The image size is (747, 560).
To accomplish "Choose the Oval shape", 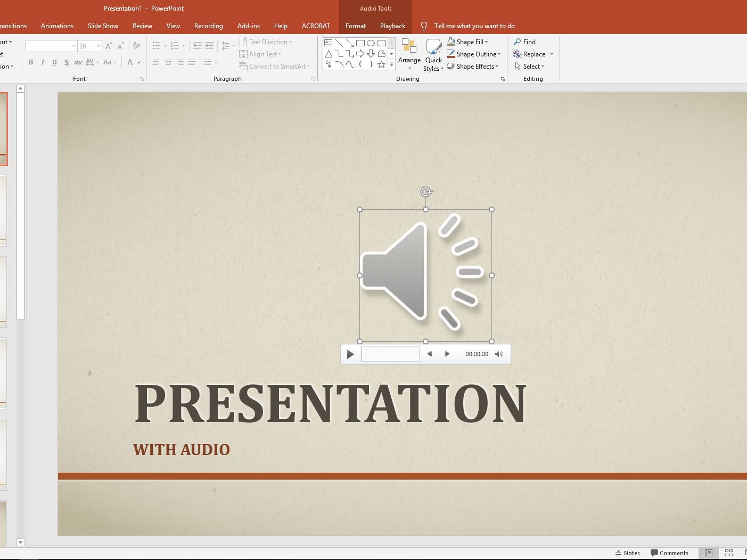I will point(371,43).
